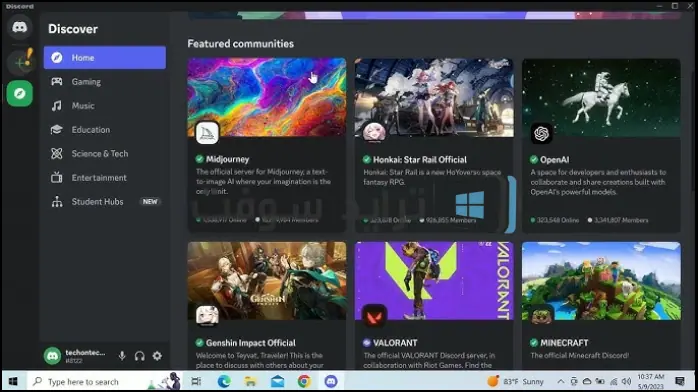698x392 pixels.
Task: Click the Discover sidebar heading
Action: tap(73, 29)
